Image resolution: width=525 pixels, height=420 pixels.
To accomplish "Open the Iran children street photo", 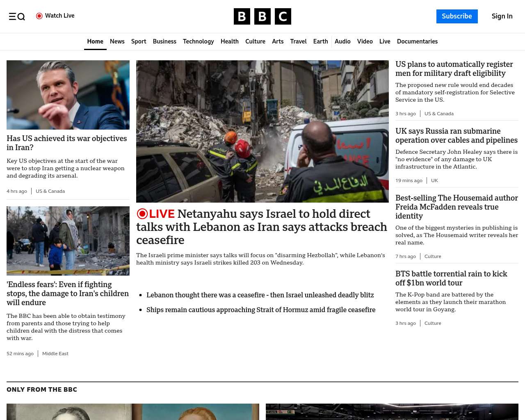I will tap(68, 241).
